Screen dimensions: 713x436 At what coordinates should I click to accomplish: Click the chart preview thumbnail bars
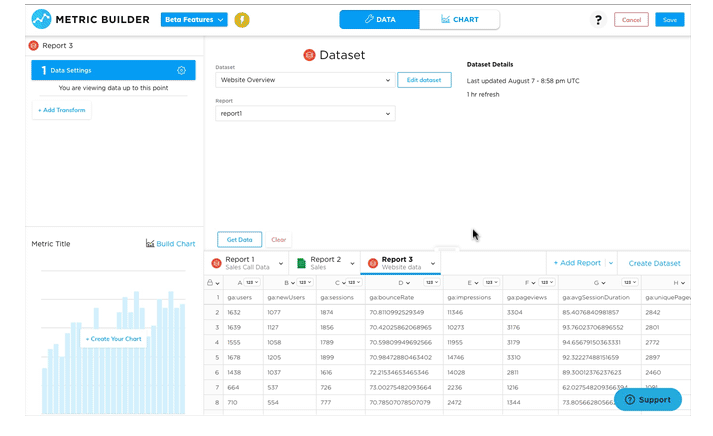[113, 352]
